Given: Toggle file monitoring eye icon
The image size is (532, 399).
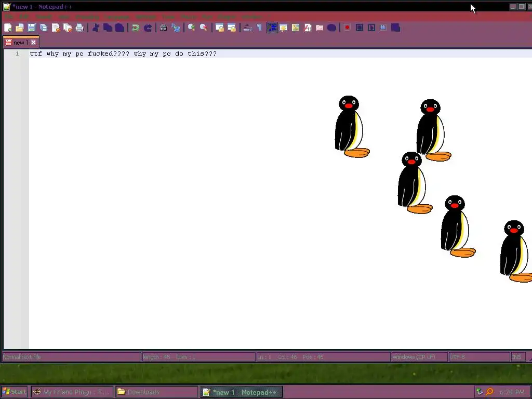Looking at the screenshot, I should point(332,28).
